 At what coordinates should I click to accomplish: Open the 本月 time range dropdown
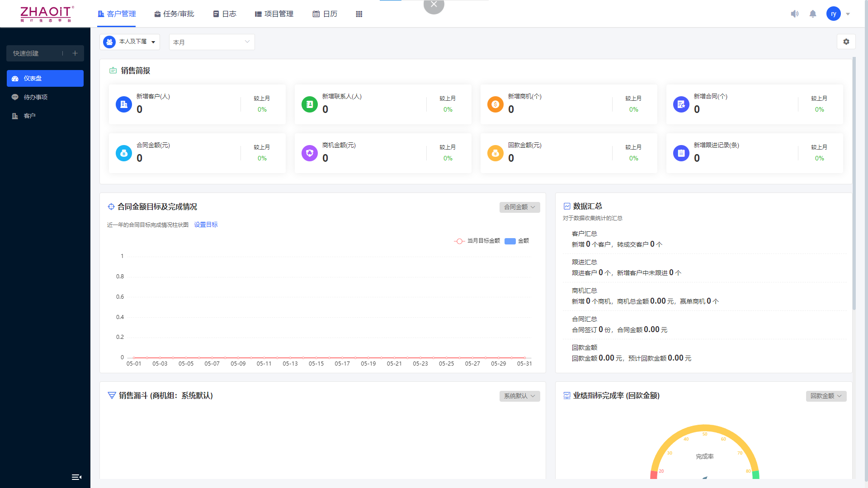pyautogui.click(x=212, y=42)
